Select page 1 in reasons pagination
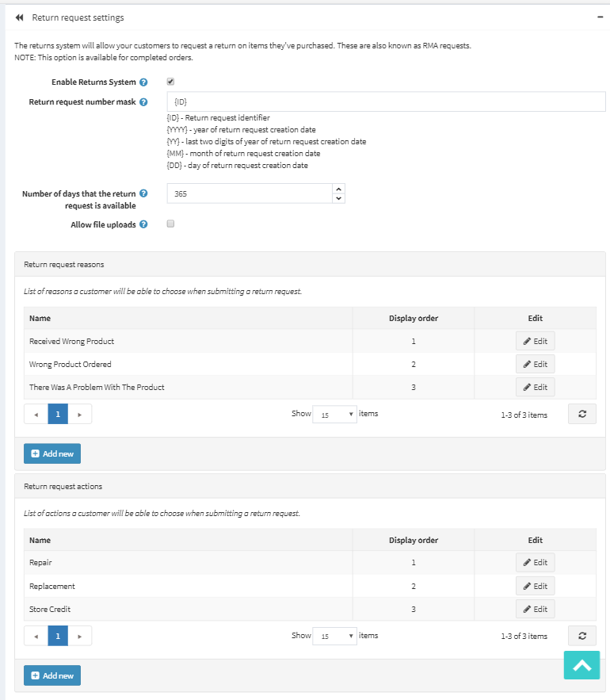The image size is (610, 700). tap(57, 413)
